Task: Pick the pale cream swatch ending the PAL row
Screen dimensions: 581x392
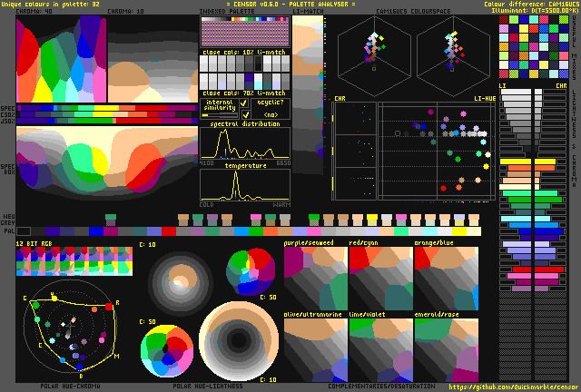Action: pos(474,231)
